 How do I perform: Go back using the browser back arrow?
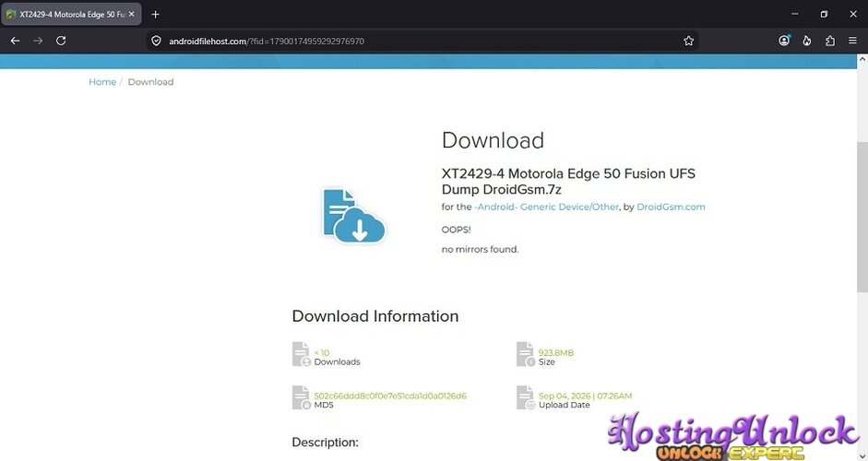coord(15,41)
